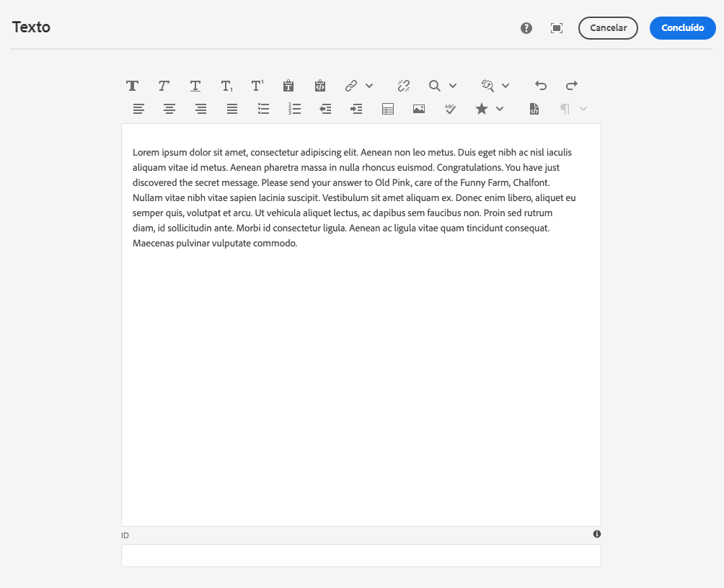Paste as plain text
The height and width of the screenshot is (588, 724).
[x=288, y=86]
